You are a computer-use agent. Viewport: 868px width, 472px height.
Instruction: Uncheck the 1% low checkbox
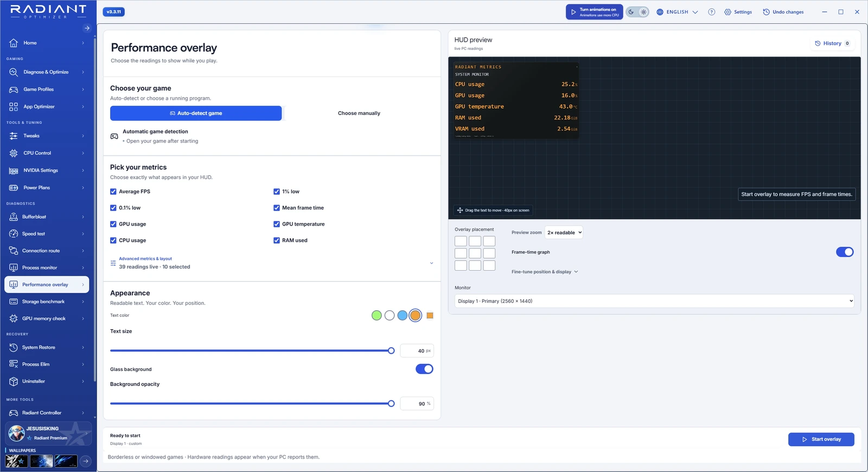click(x=277, y=192)
